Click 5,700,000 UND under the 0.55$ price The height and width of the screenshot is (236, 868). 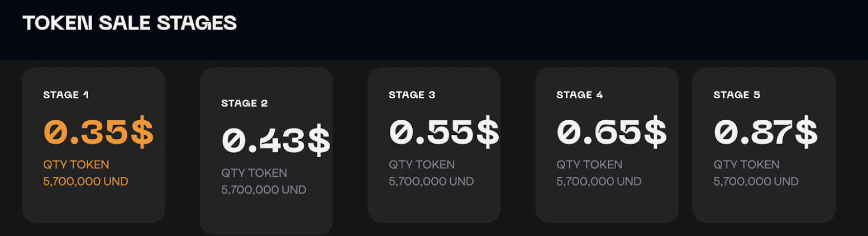click(431, 181)
